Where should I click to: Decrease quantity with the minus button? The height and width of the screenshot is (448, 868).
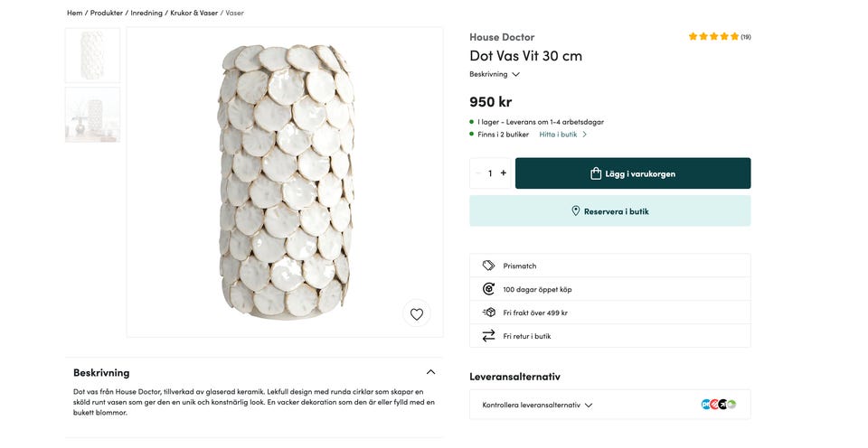click(x=478, y=173)
